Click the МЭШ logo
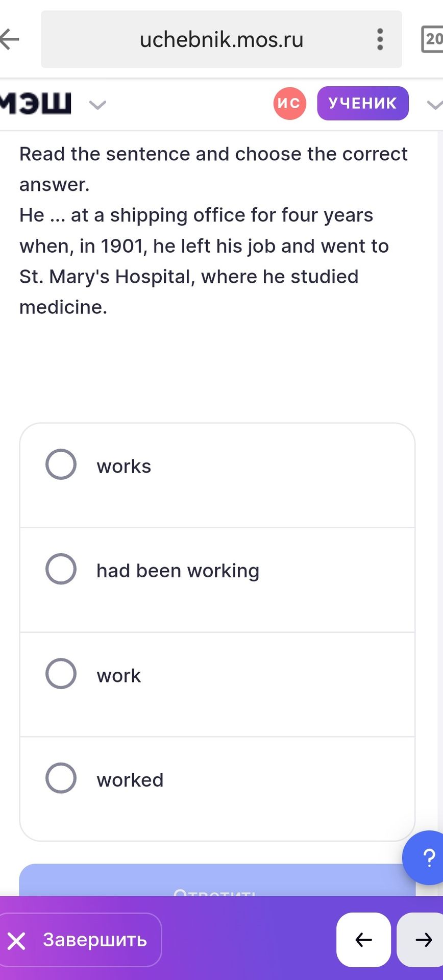The image size is (443, 980). pos(35,104)
